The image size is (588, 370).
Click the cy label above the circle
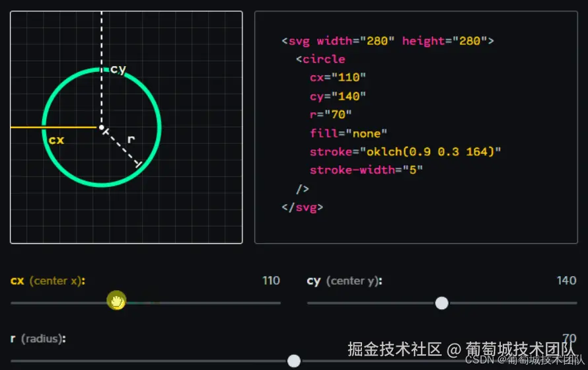point(118,69)
